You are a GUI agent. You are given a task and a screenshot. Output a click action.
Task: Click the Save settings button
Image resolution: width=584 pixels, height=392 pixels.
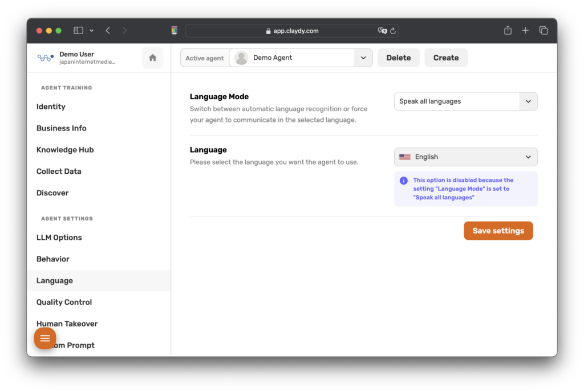(x=498, y=231)
